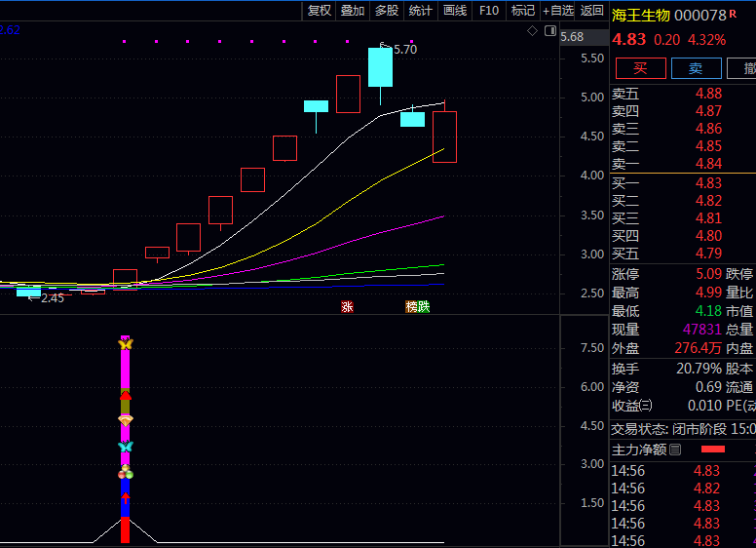This screenshot has height=548, width=756.
Task: Click the yellow butterfly indicator icon
Action: pos(125,344)
